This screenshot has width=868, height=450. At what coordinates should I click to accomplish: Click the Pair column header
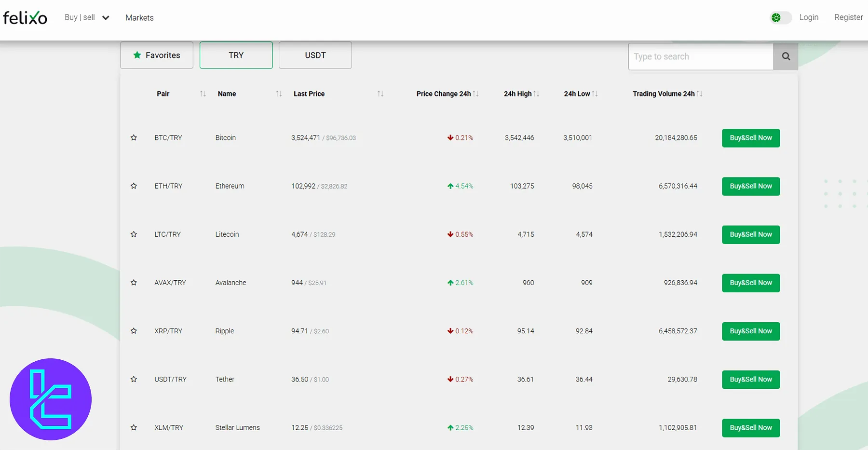point(163,94)
